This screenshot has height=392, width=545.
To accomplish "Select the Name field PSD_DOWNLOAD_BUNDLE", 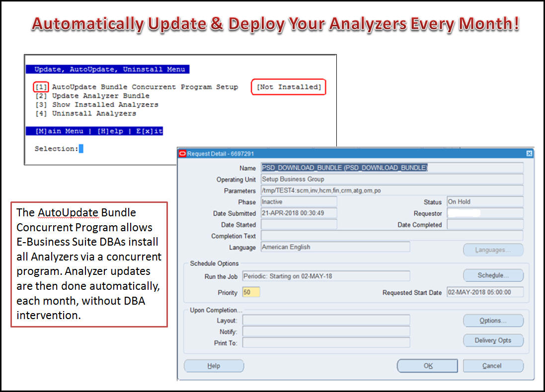I will 392,168.
